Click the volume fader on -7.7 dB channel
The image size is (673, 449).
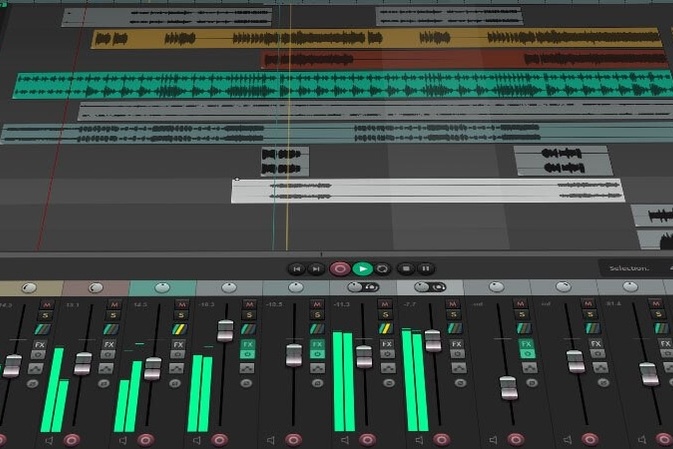[x=433, y=341]
